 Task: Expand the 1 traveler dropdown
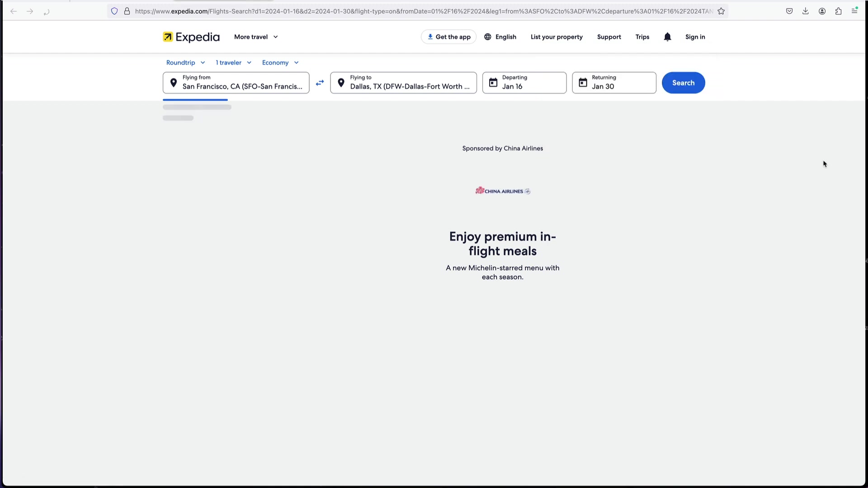[233, 63]
